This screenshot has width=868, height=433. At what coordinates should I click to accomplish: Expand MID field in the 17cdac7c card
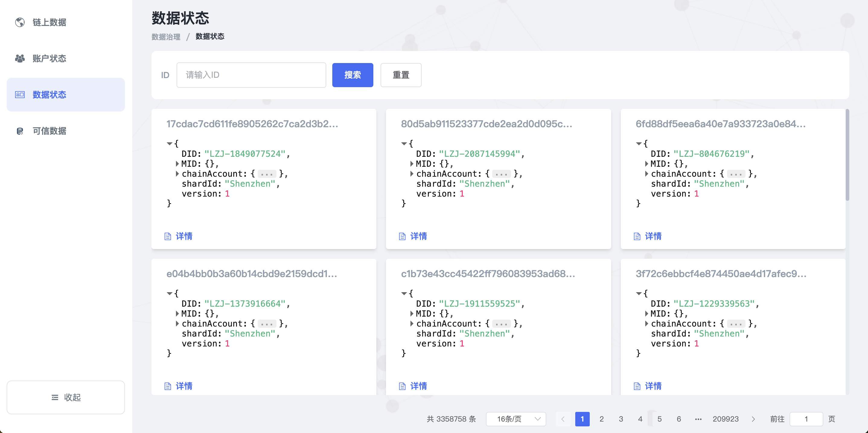coord(177,164)
